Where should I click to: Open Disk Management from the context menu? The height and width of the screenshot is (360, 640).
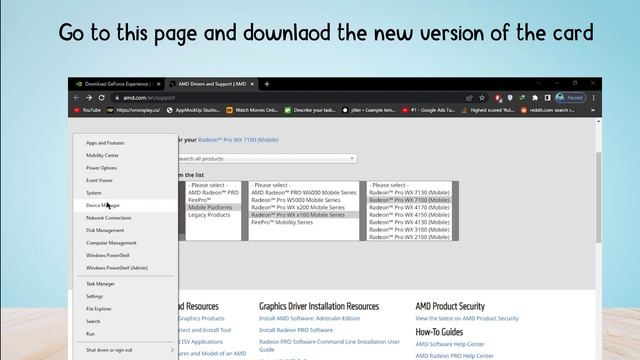click(126, 230)
